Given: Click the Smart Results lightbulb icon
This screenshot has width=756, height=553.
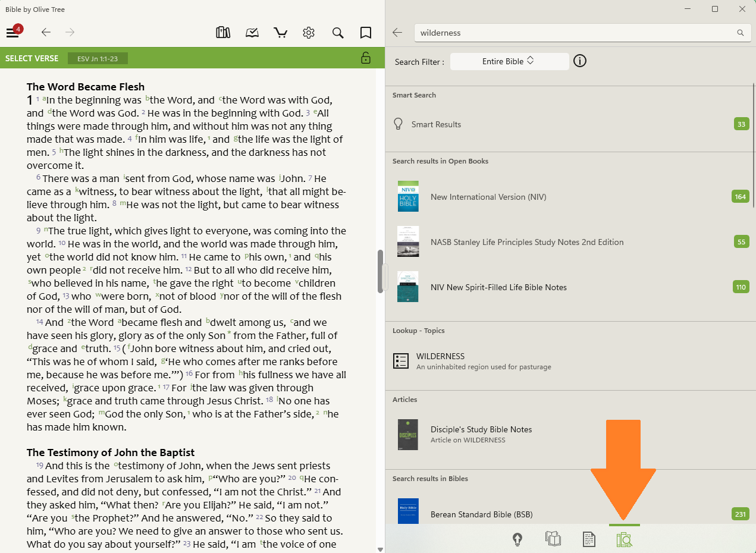Looking at the screenshot, I should 399,124.
